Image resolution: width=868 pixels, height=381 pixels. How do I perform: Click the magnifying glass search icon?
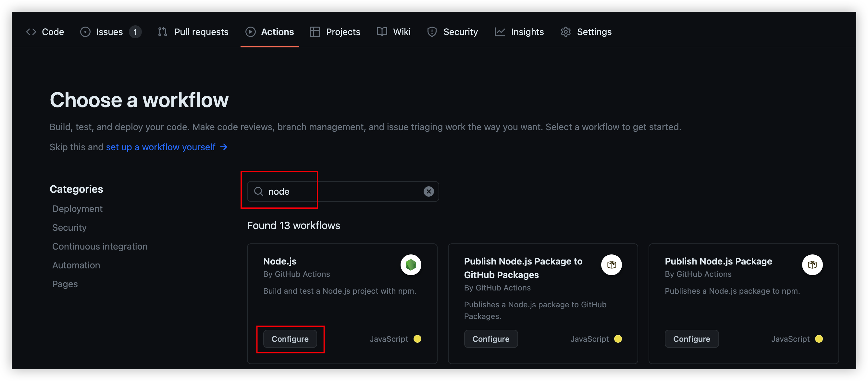[258, 191]
